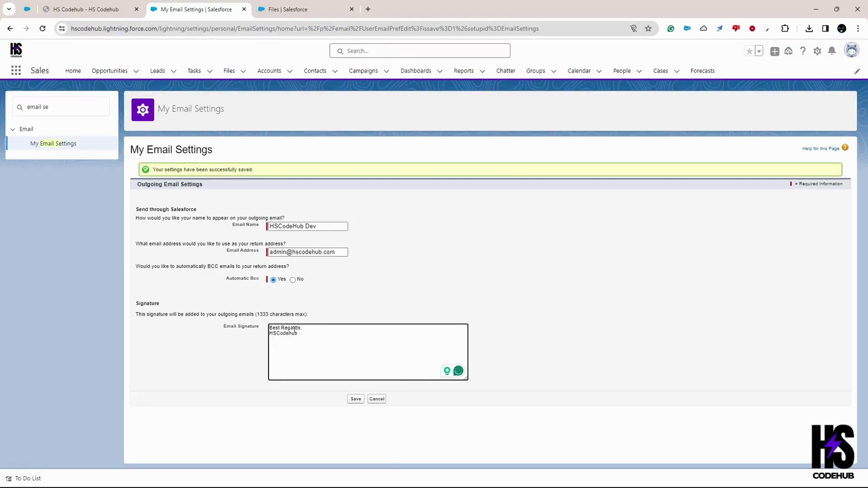Switch to the Files | Salesforce browser tab
The height and width of the screenshot is (488, 868).
(x=305, y=9)
